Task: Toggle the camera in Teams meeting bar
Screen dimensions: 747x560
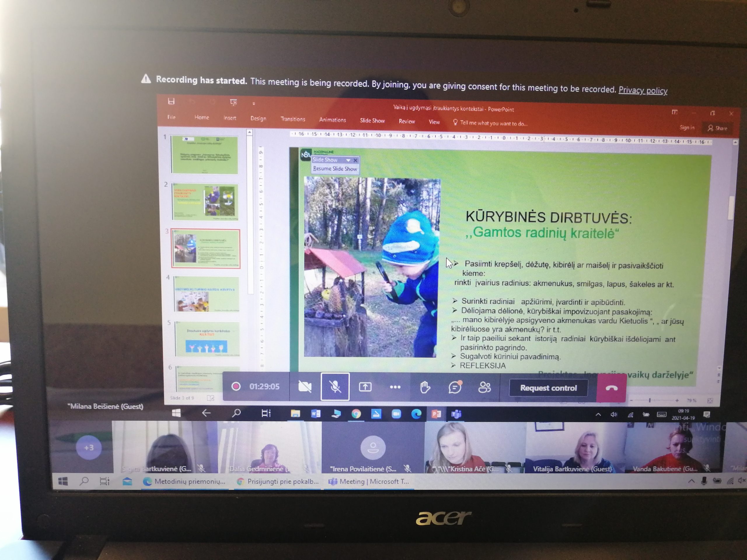Action: coord(305,387)
